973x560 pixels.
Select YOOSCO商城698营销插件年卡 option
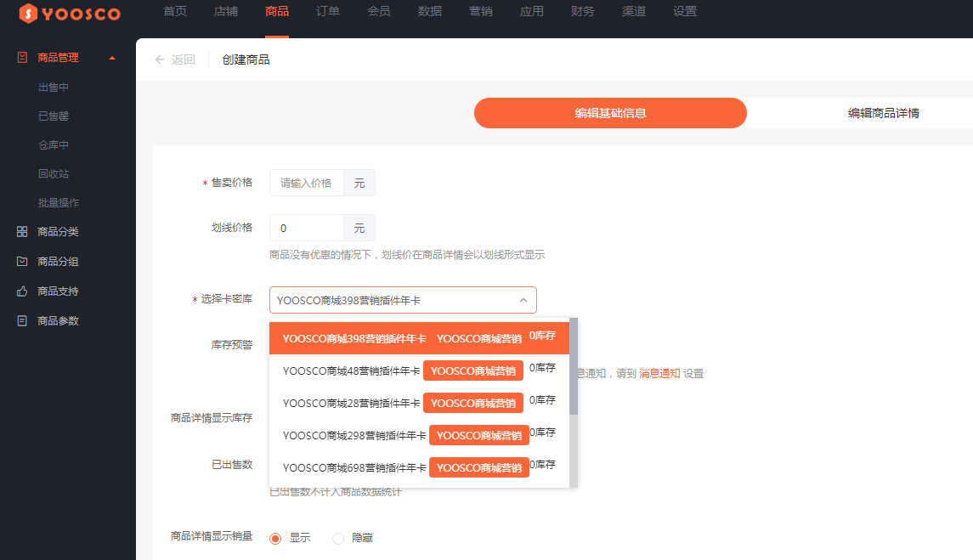tap(419, 467)
